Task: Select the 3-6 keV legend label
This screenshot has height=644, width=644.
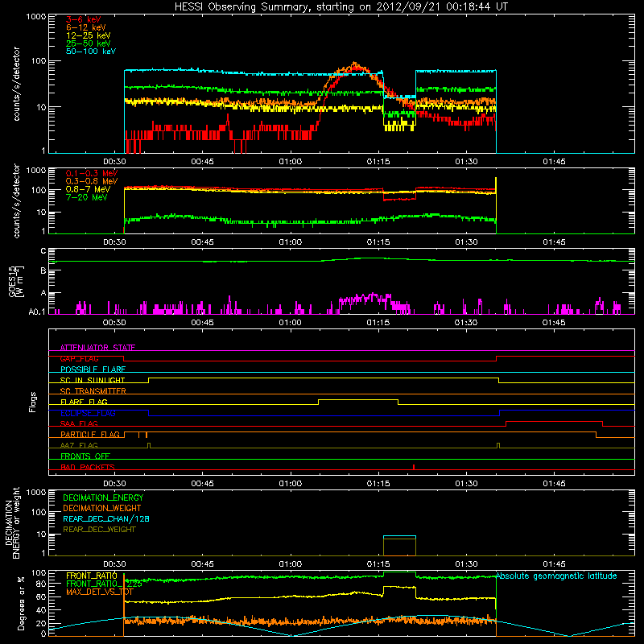Action: 84,19
